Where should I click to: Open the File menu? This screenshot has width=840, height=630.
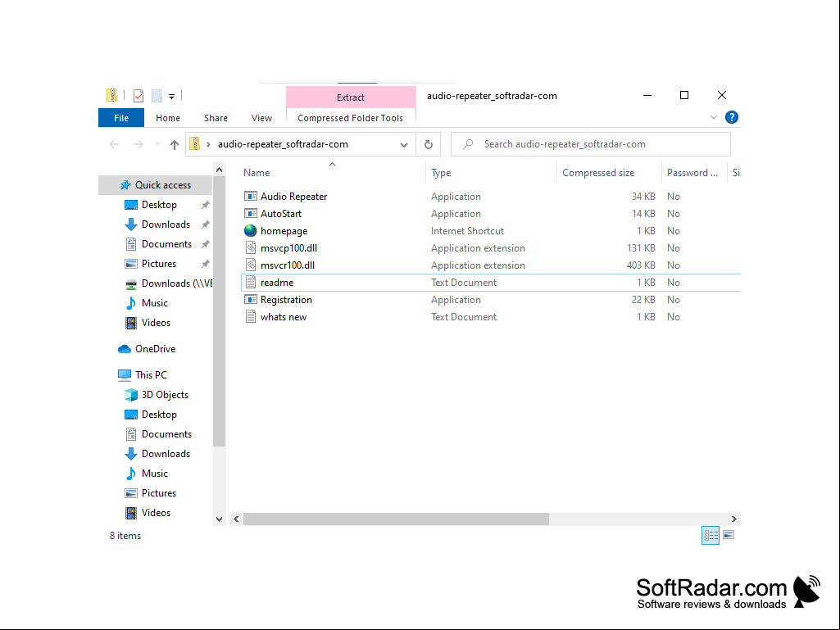[121, 118]
